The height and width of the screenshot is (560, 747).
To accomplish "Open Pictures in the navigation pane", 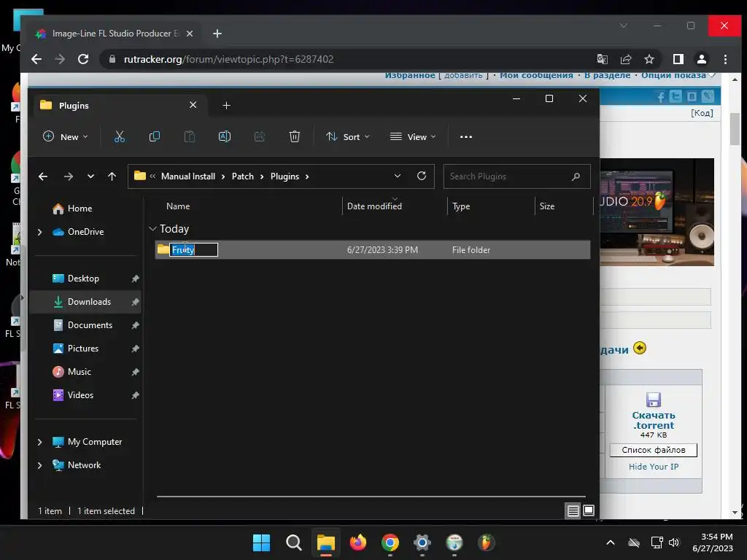I will pyautogui.click(x=76, y=349).
